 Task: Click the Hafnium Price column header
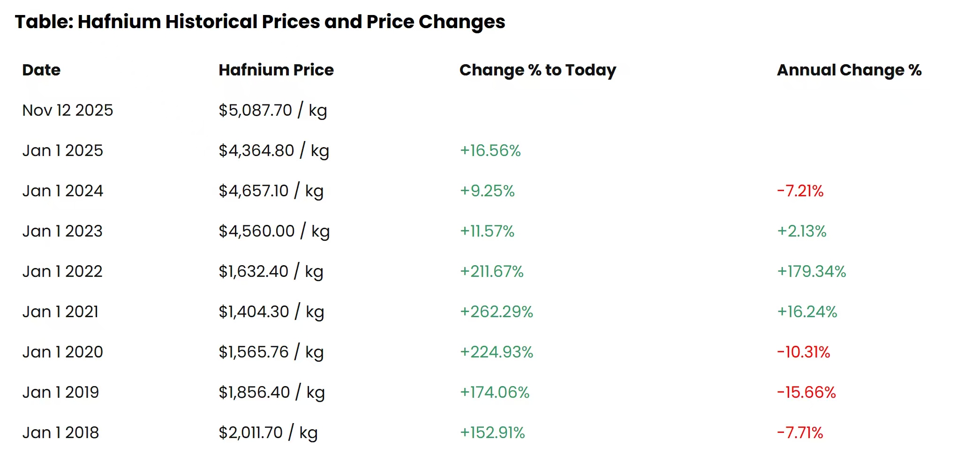pos(276,70)
